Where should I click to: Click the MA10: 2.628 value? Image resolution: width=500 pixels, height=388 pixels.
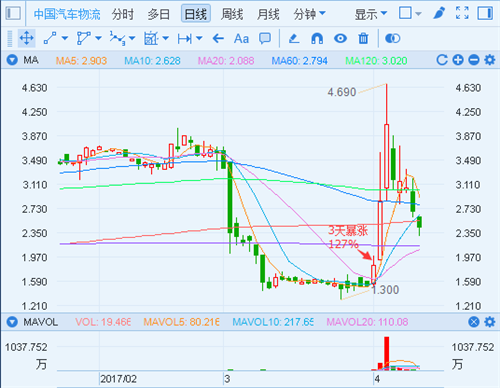coord(152,61)
